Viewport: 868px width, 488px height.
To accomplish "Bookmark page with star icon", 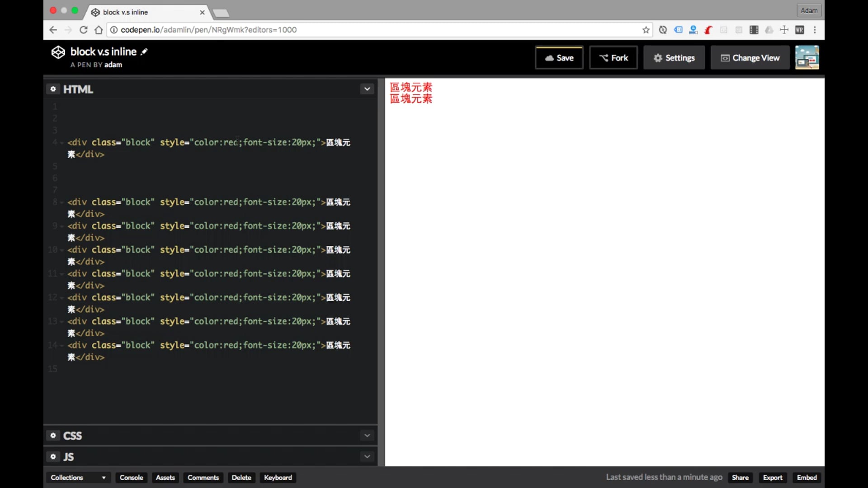I will pos(646,30).
